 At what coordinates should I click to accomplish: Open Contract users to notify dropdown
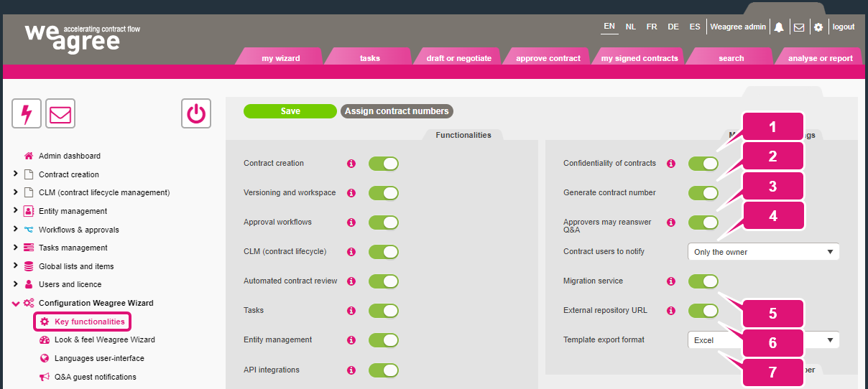click(764, 252)
